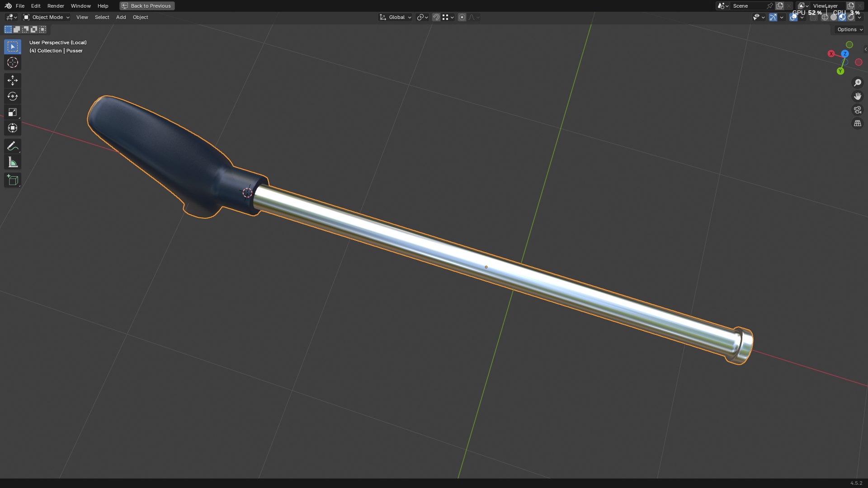Viewport: 868px width, 488px height.
Task: Click the Back to Previous button
Action: [x=147, y=6]
